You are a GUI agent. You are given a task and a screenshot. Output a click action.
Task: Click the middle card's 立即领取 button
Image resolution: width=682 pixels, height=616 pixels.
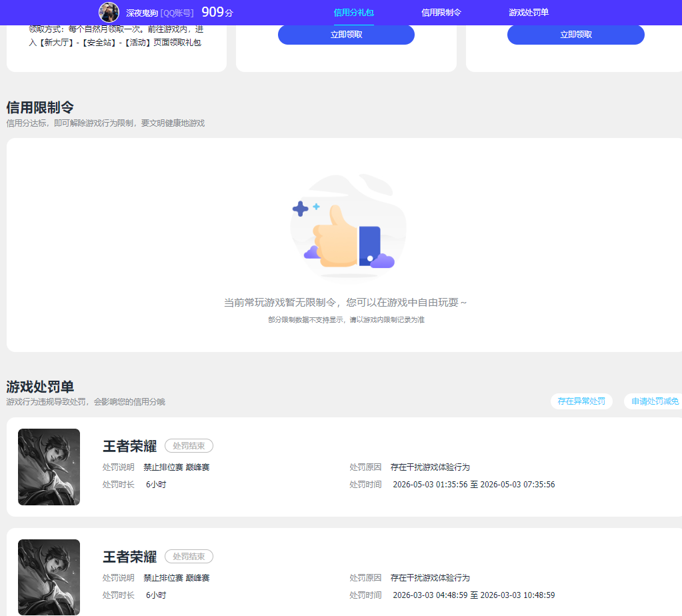pyautogui.click(x=346, y=35)
